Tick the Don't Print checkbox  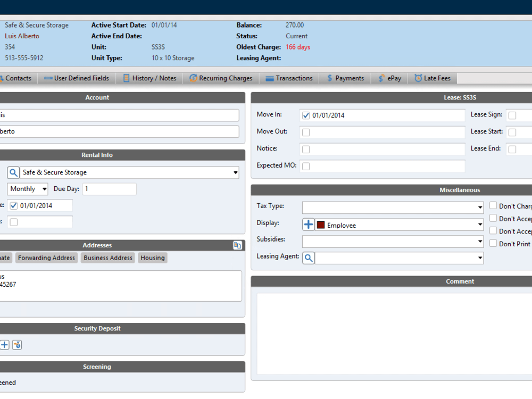coord(493,243)
